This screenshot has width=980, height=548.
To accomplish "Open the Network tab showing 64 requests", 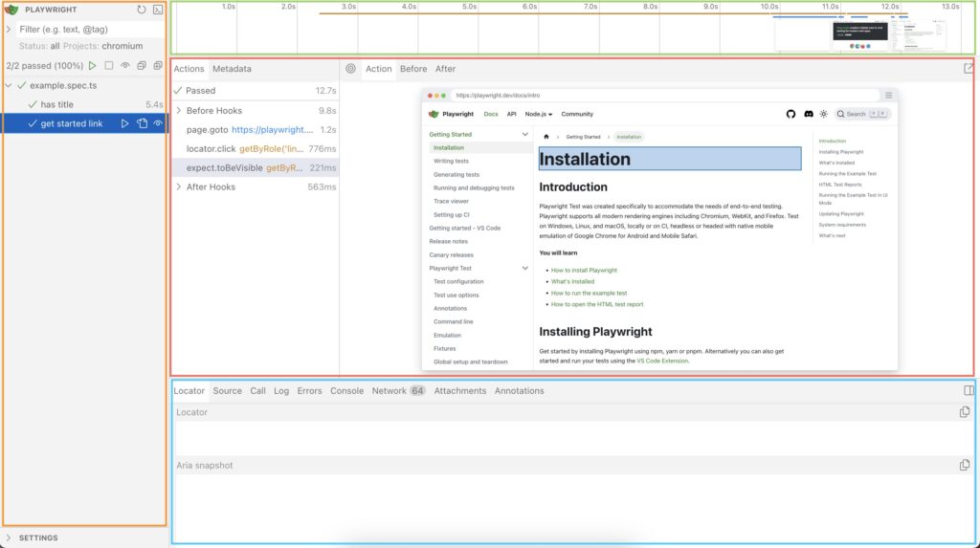I will click(398, 390).
